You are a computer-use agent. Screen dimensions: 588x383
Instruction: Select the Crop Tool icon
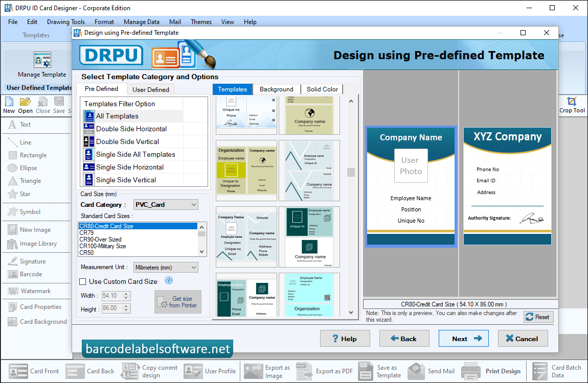[572, 102]
